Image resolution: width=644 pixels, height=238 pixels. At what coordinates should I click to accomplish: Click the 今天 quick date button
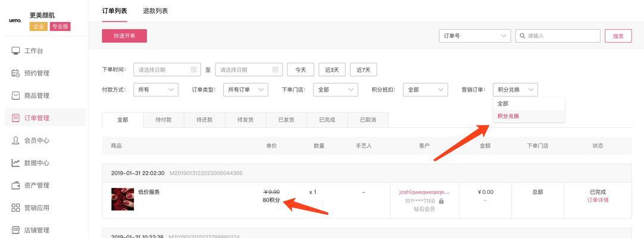pos(301,70)
